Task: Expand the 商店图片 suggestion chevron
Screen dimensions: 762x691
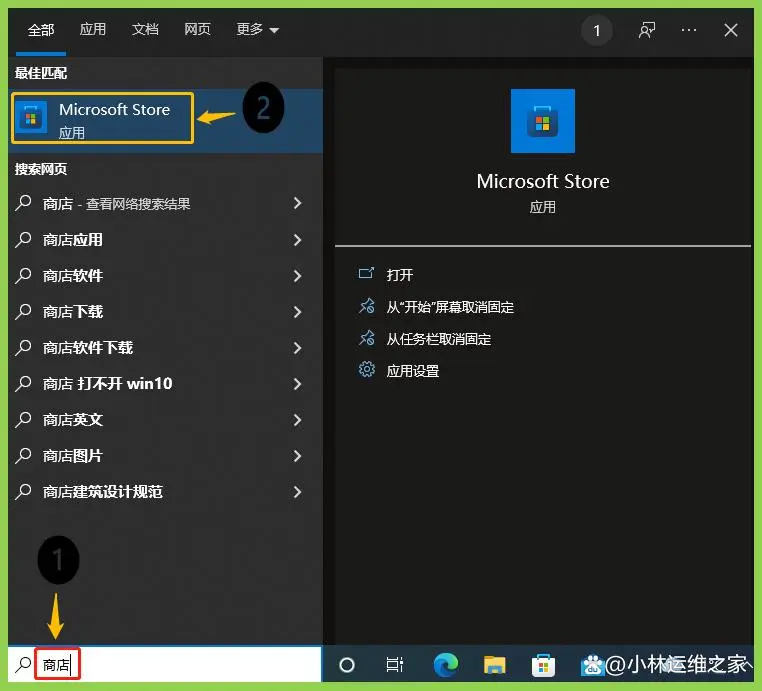Action: coord(297,455)
